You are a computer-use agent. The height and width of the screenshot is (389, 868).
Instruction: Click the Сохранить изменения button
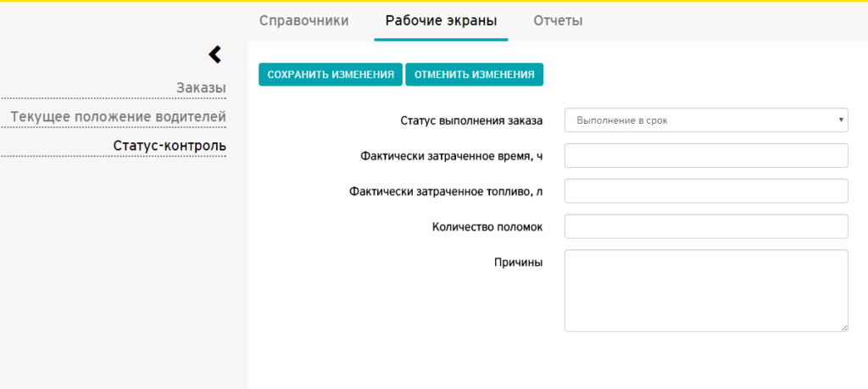331,75
